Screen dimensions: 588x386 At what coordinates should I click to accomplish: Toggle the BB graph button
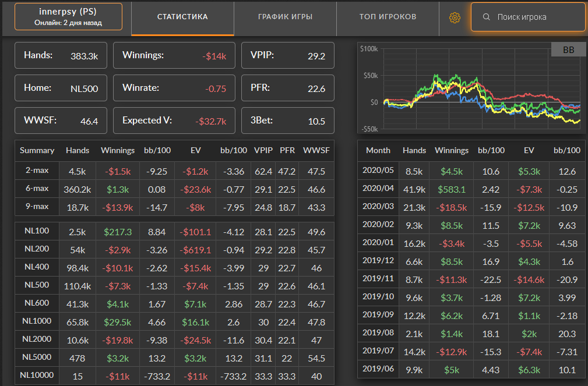pyautogui.click(x=568, y=50)
